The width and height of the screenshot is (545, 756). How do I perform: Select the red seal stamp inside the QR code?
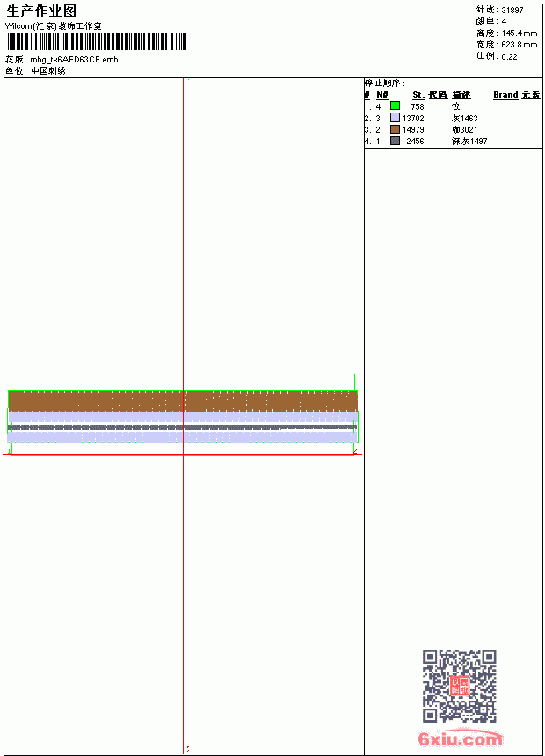[460, 686]
